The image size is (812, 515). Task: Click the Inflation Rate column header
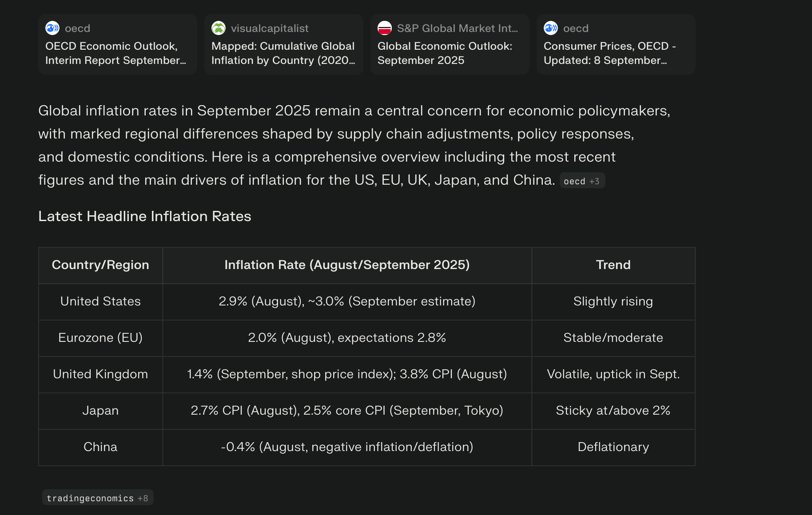coord(347,265)
